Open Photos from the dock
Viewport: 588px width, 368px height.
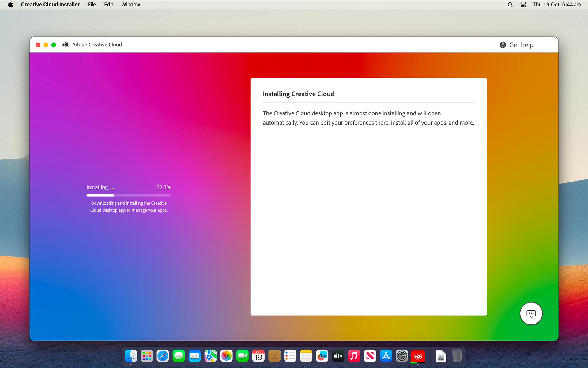coord(226,356)
